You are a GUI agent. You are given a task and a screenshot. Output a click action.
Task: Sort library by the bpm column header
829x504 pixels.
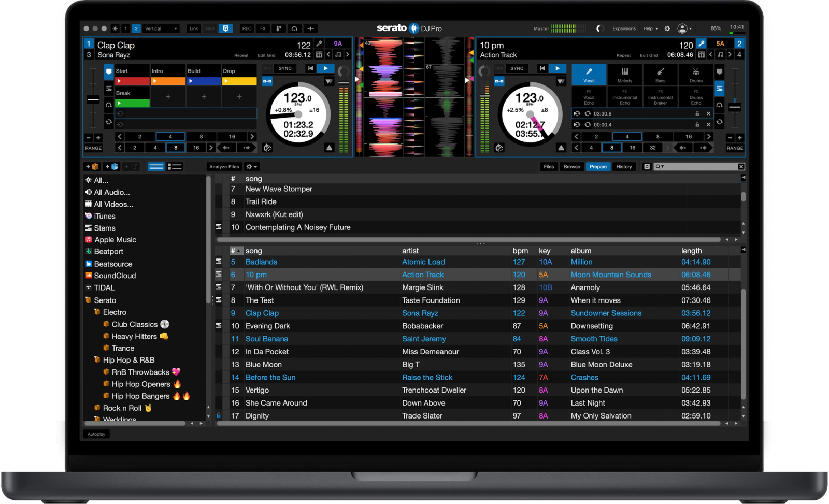(x=520, y=251)
